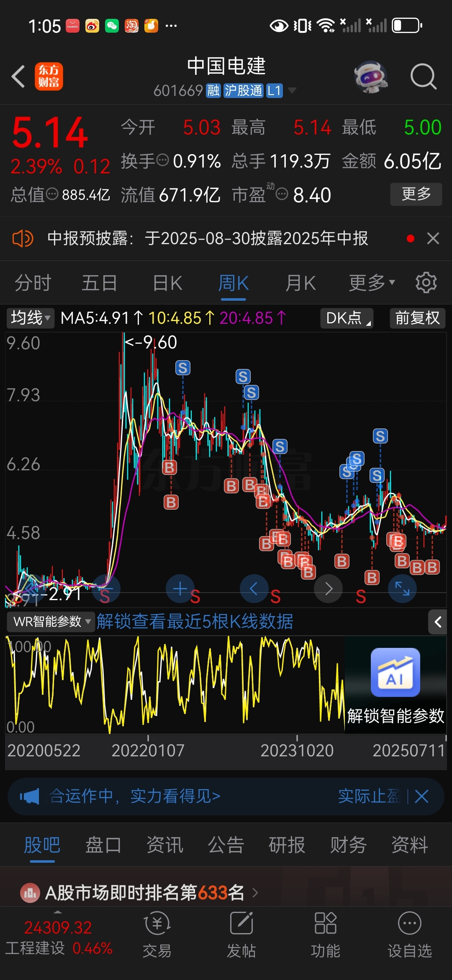Toggle the DK点 button
The width and height of the screenshot is (452, 980).
(x=347, y=318)
